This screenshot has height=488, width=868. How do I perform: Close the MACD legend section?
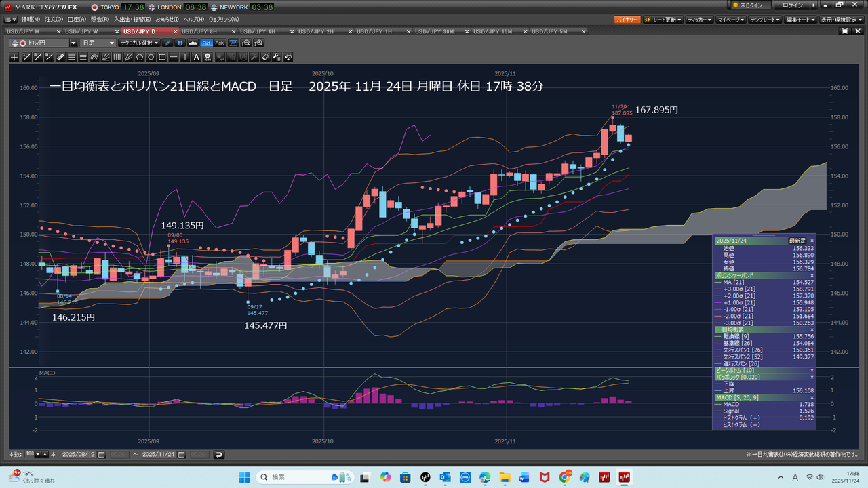click(x=812, y=397)
